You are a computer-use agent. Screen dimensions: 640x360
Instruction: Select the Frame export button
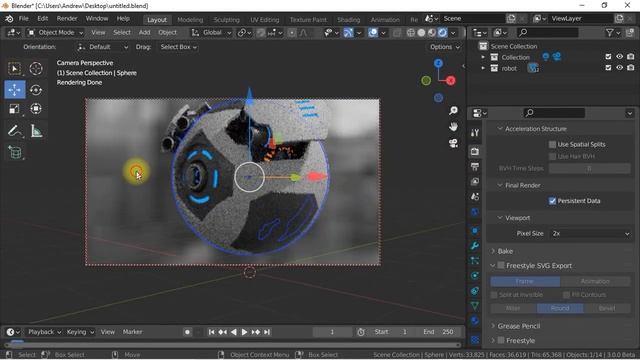[x=525, y=281]
